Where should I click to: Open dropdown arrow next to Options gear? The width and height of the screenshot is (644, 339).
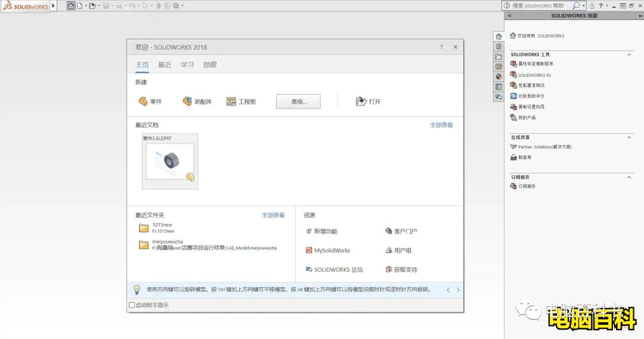(x=182, y=6)
